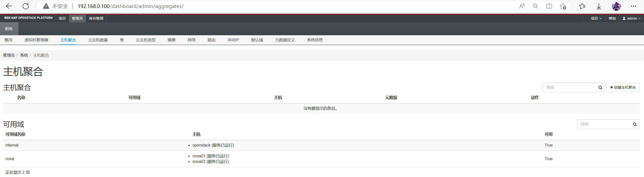Click the 名称 column header
This screenshot has width=644, height=177.
click(x=21, y=97)
